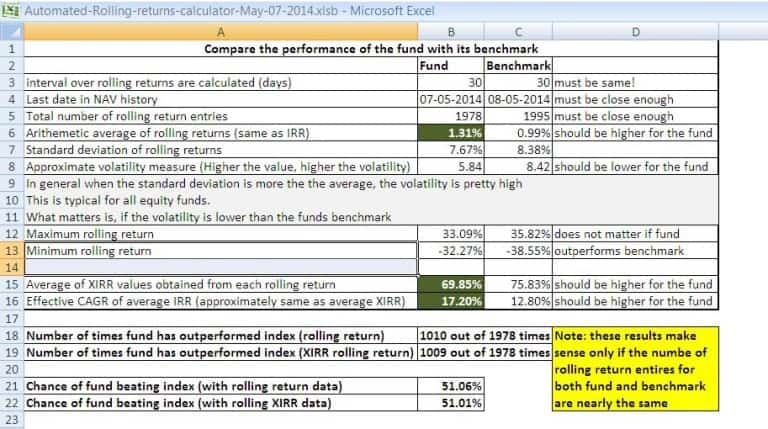768x429 pixels.
Task: Select benchmark minimum return -38.55%
Action: click(x=518, y=251)
